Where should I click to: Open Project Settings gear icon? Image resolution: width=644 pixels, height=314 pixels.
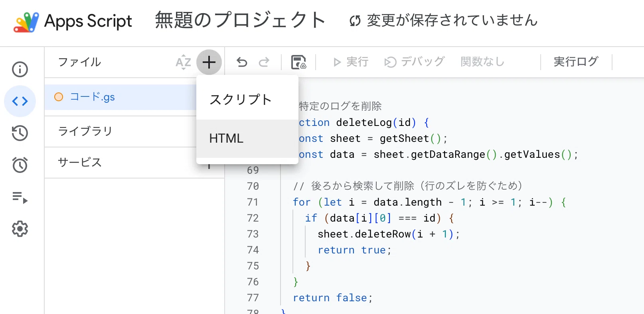point(20,229)
